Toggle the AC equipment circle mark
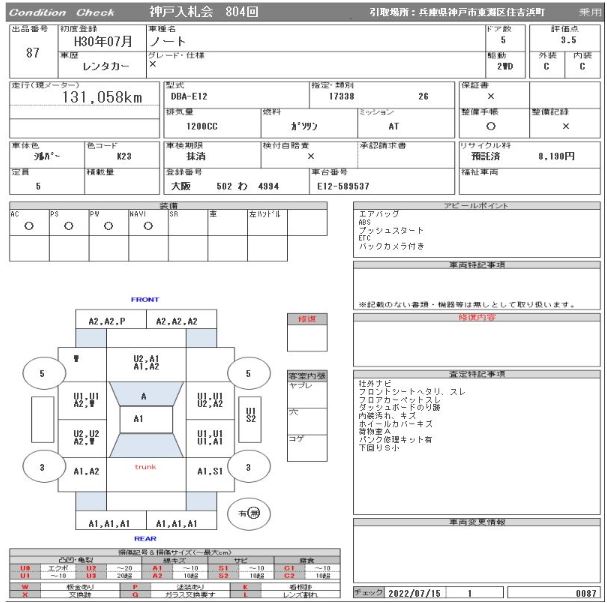This screenshot has height=603, width=607. coord(28,226)
